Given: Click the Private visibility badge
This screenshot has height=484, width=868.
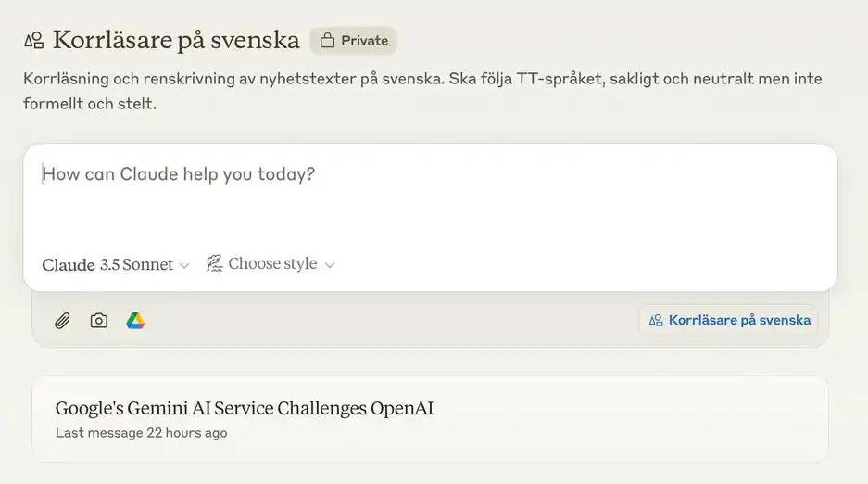Looking at the screenshot, I should (x=353, y=41).
